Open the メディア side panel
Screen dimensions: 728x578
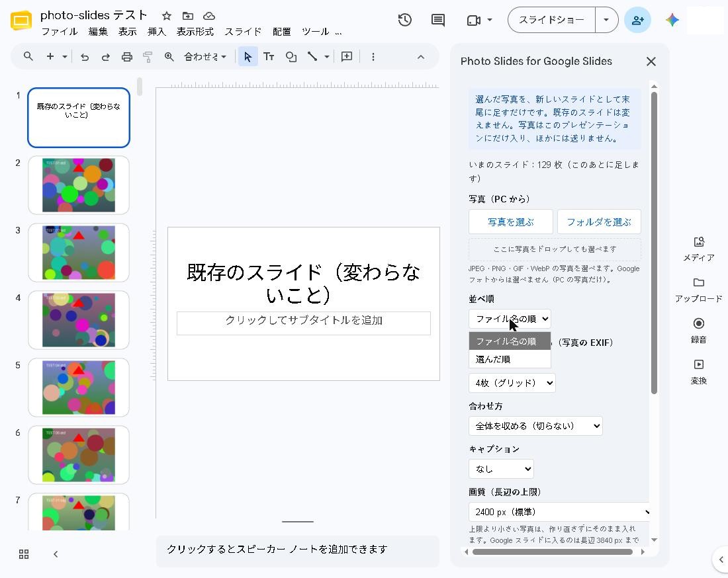pyautogui.click(x=699, y=249)
